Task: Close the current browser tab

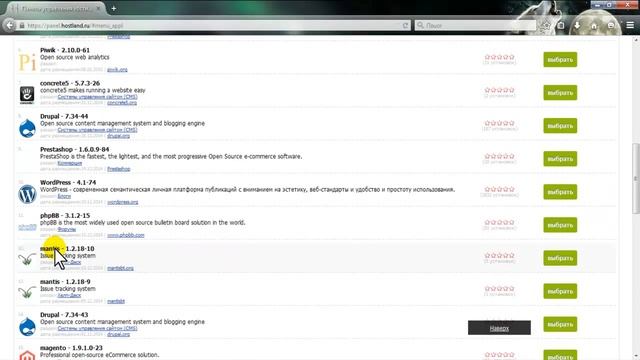Action: pos(98,8)
